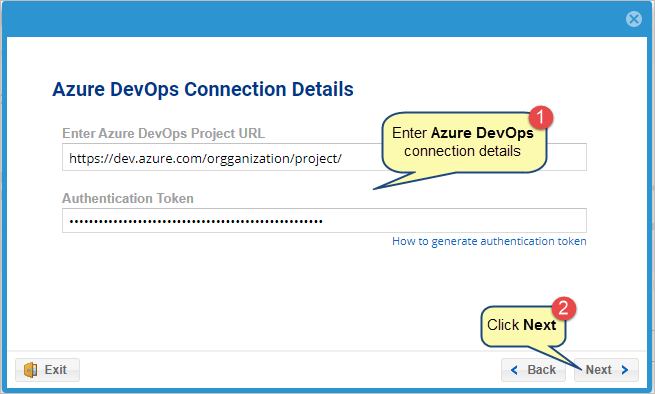Screen dimensions: 655x394
Task: Click the red number 1 badge
Action: 541,117
